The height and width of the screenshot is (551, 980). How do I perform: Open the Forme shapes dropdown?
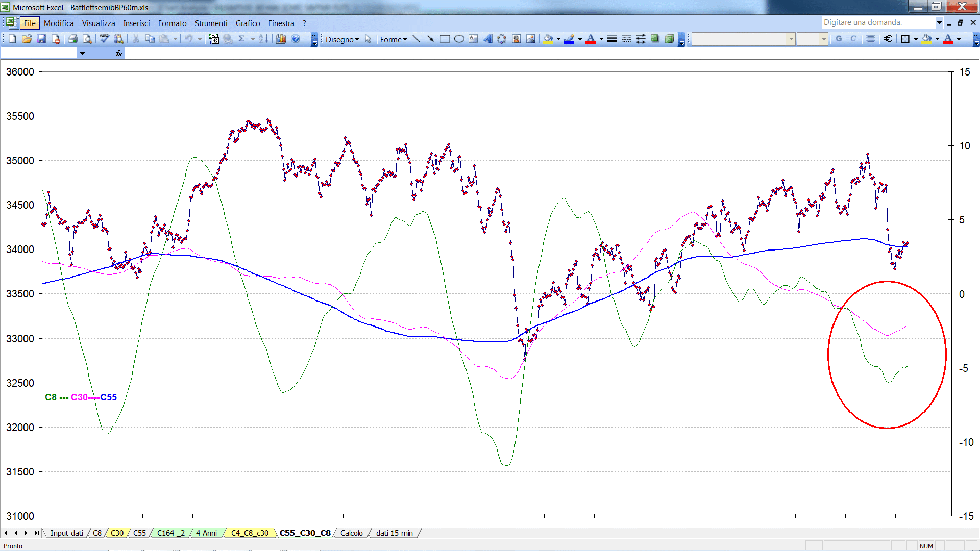pyautogui.click(x=393, y=39)
